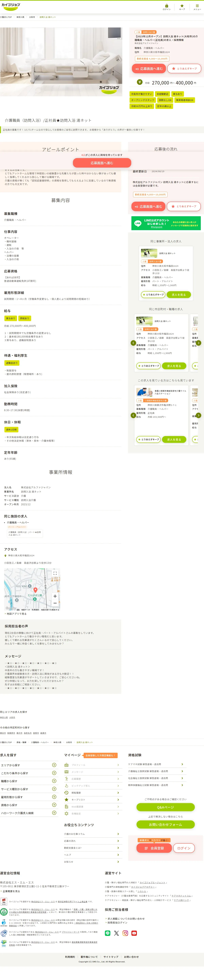
Task: Open 採用担当ログイン link
Action: click(117, 923)
